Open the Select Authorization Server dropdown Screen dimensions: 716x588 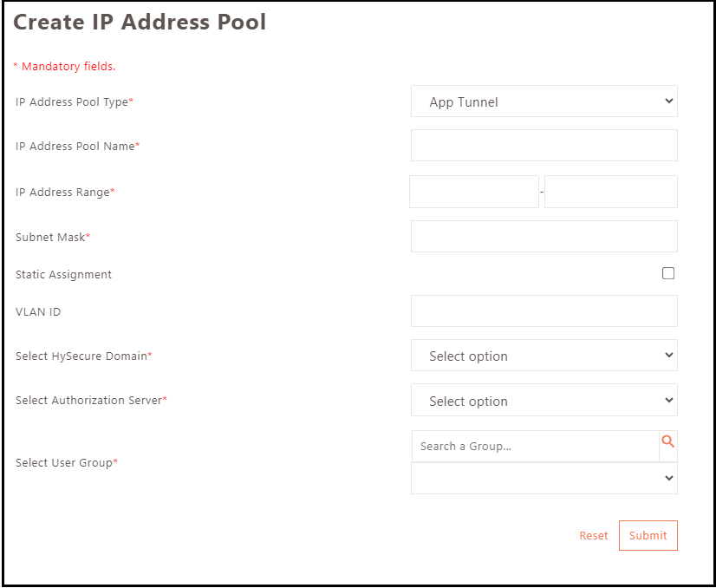544,401
